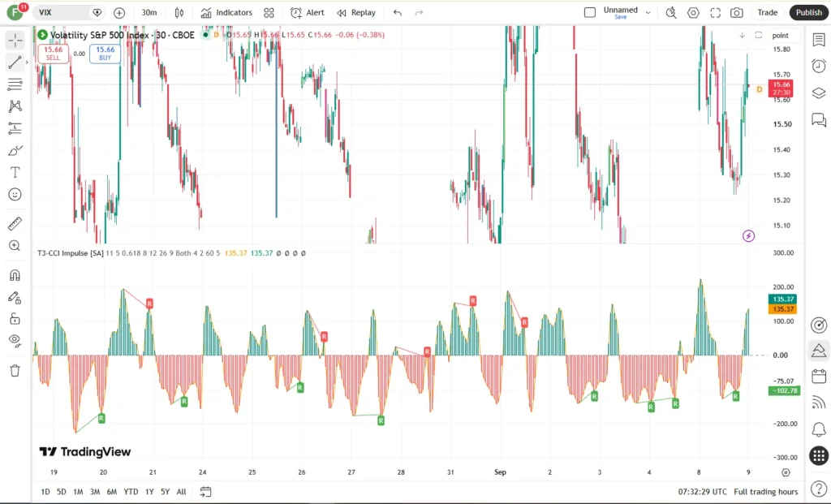Image resolution: width=831 pixels, height=504 pixels.
Task: Open the object tree layers panel
Action: tap(819, 93)
